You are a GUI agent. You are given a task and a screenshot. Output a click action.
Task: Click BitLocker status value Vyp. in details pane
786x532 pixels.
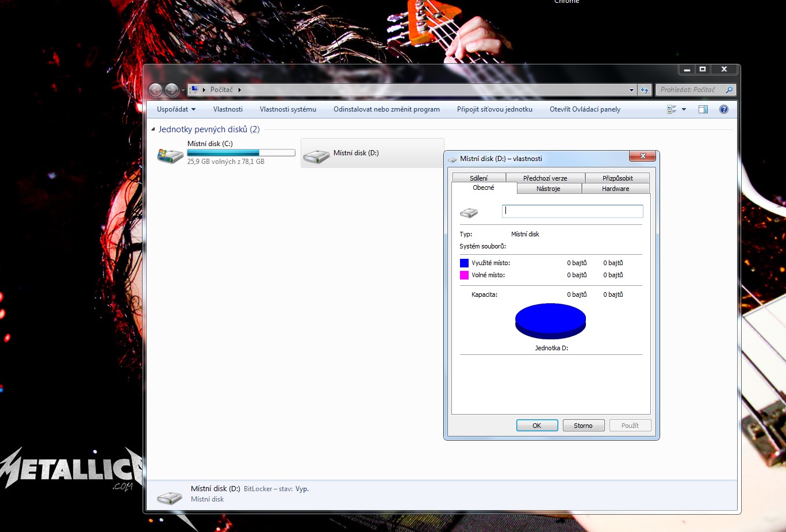[x=302, y=489]
